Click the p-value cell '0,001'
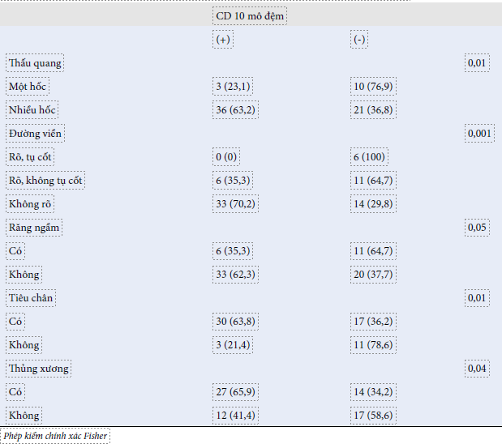This screenshot has height=448, width=502. tap(479, 134)
